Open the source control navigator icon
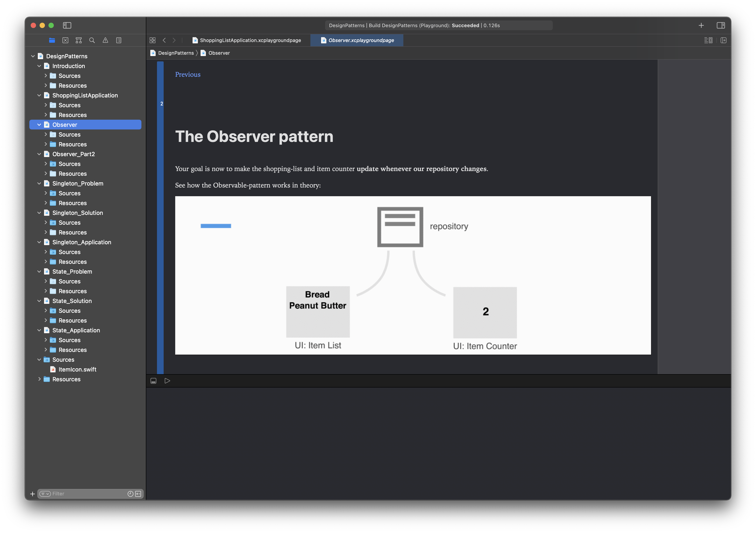Screen dimensions: 756x533 (x=65, y=40)
